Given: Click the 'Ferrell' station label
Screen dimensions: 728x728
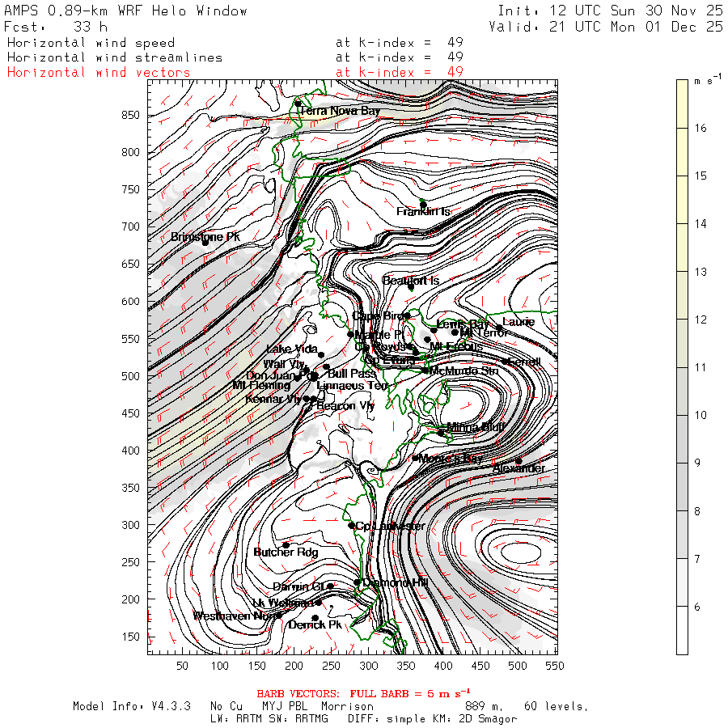Looking at the screenshot, I should [x=524, y=362].
